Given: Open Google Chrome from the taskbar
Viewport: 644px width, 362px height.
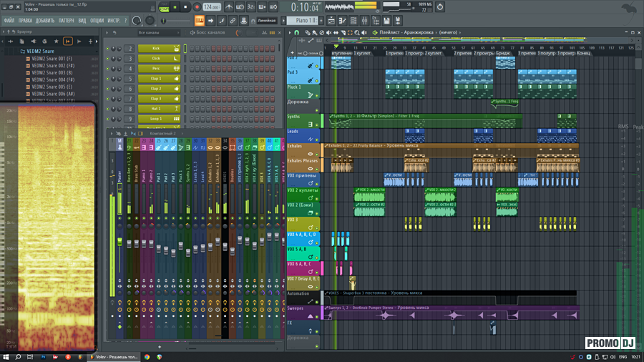Looking at the screenshot, I should (x=147, y=356).
